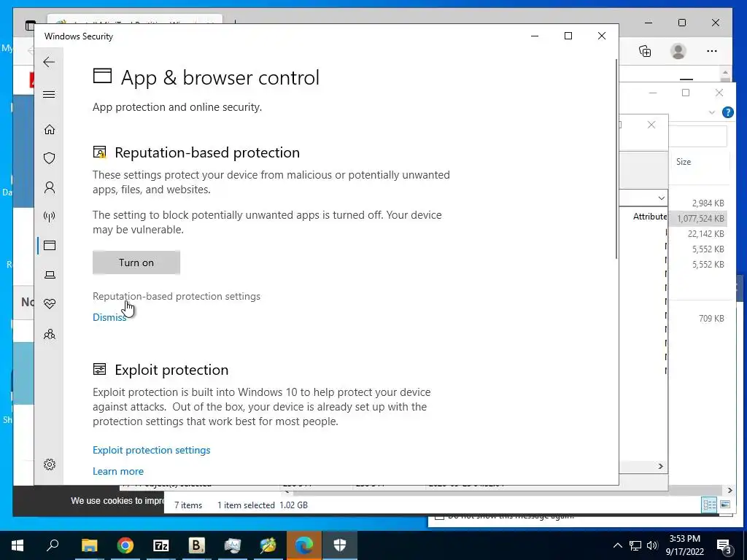Switch File Explorer to details view
Screen dimensions: 747x560
(709, 505)
